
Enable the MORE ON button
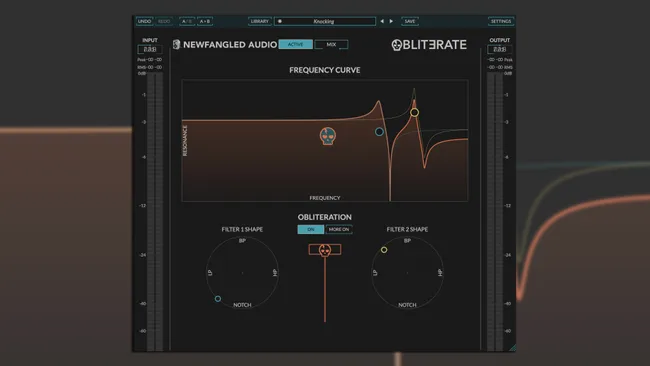[x=339, y=229]
